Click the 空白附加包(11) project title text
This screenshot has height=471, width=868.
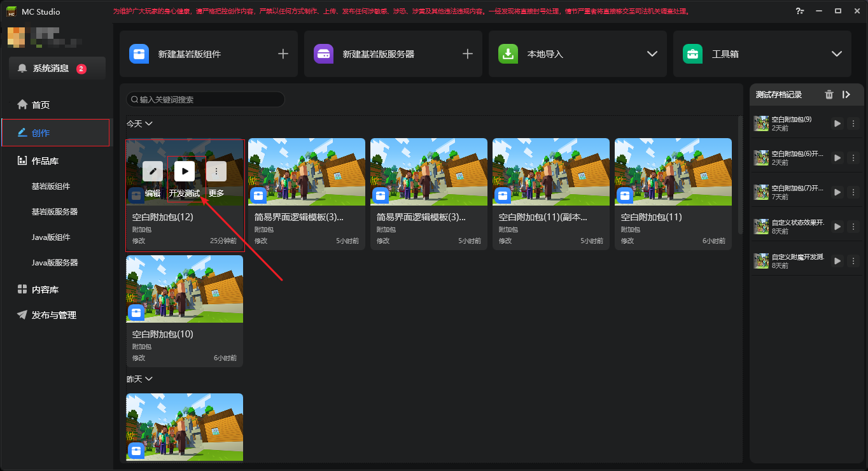point(652,217)
